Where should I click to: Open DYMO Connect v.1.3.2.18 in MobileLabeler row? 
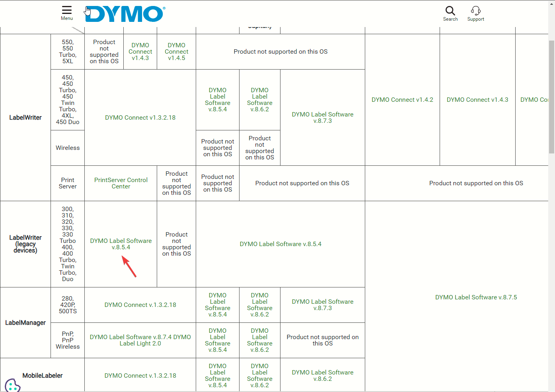140,376
